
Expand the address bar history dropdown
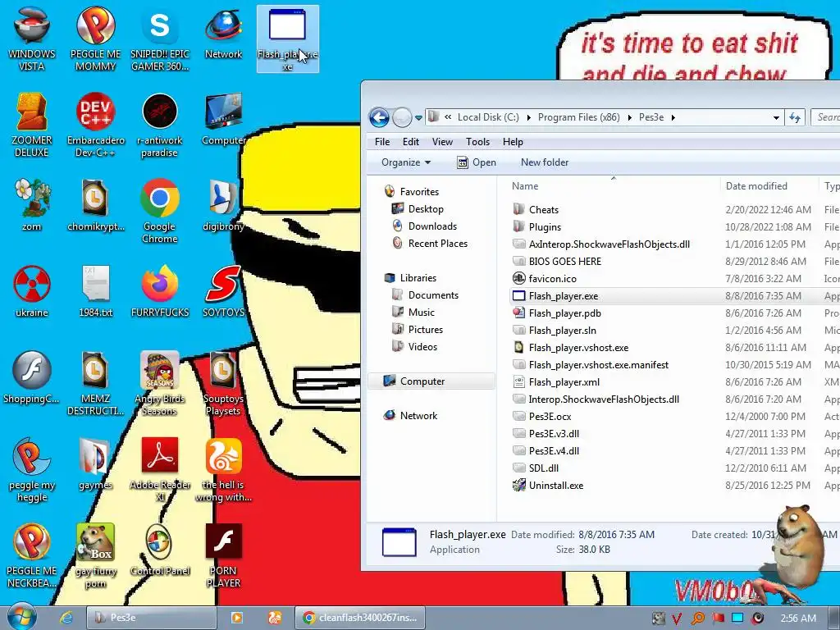click(776, 118)
